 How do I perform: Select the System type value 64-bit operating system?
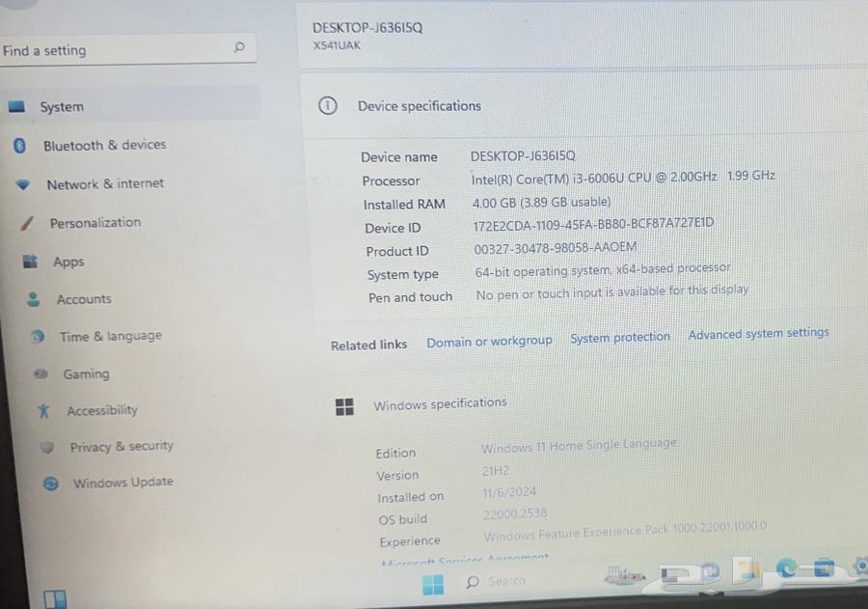click(603, 270)
